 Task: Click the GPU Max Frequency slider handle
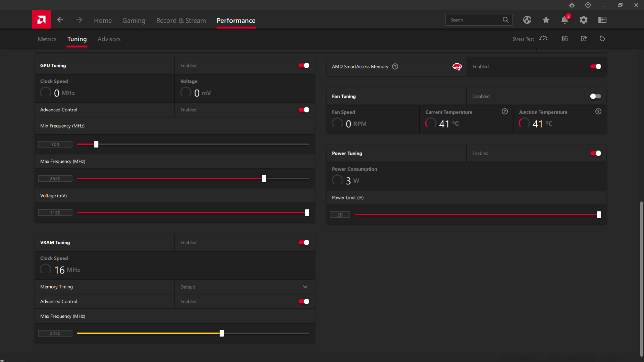[264, 178]
